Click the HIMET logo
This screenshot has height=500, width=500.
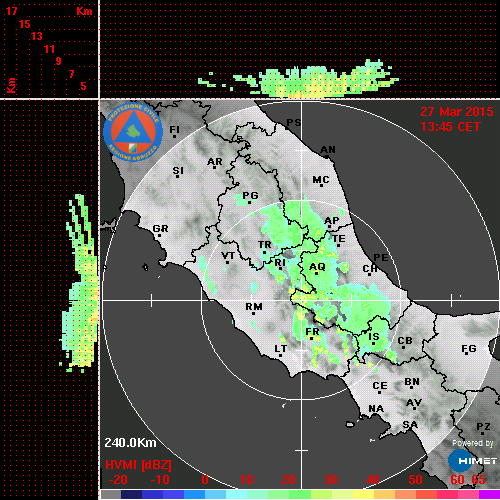(x=472, y=461)
